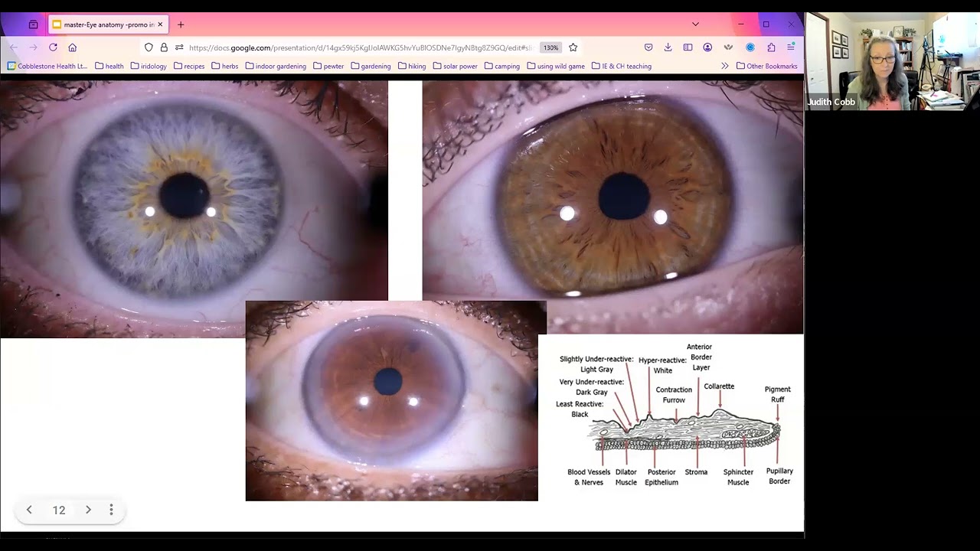This screenshot has height=551, width=980.
Task: Go to the browser home page
Action: [73, 47]
